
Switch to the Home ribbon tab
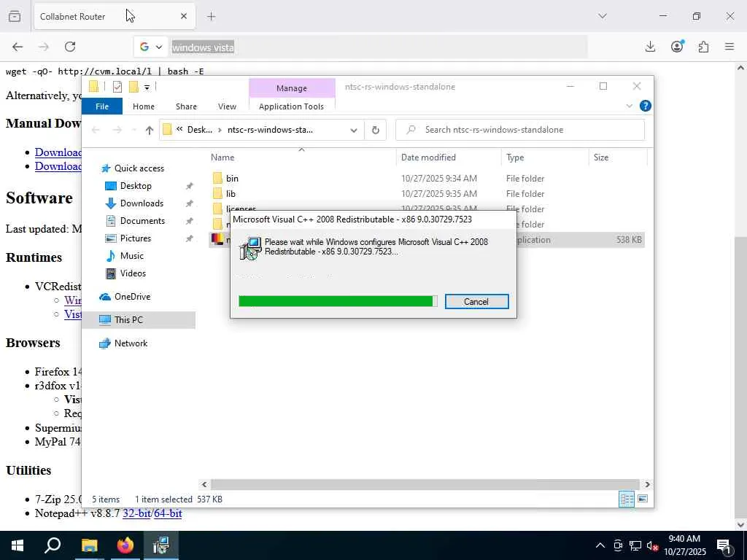click(144, 106)
